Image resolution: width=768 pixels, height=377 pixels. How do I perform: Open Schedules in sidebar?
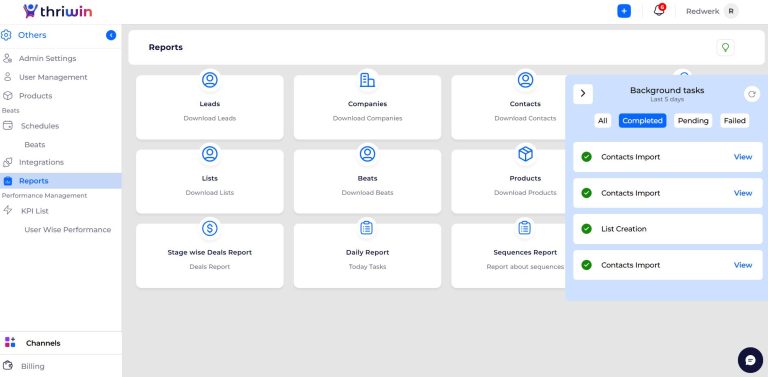coord(40,126)
